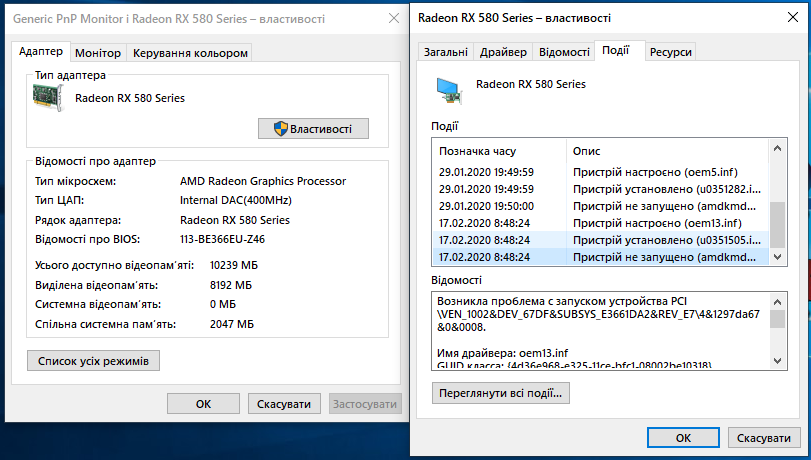
Task: Click the 0 МБ system video memory value
Action: click(223, 305)
